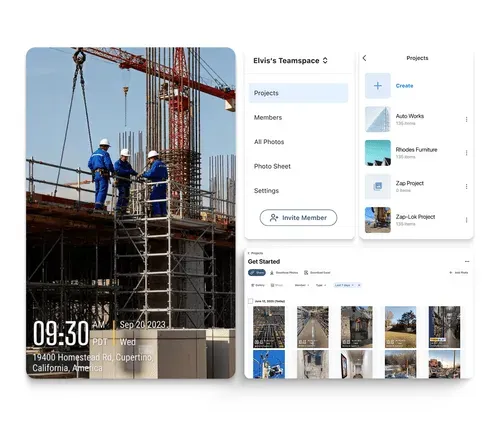500x426 pixels.
Task: Open the warehouse aisle gallery photo
Action: tap(313, 327)
